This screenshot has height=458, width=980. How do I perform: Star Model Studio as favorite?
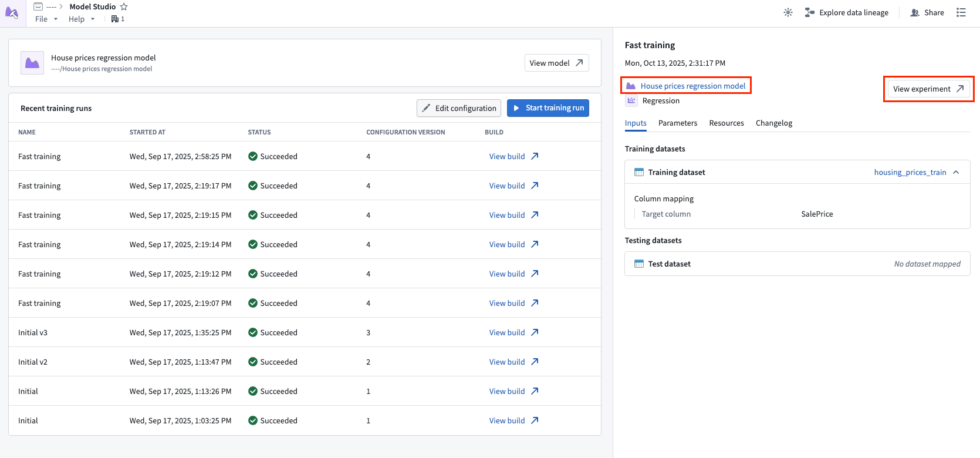click(x=124, y=6)
